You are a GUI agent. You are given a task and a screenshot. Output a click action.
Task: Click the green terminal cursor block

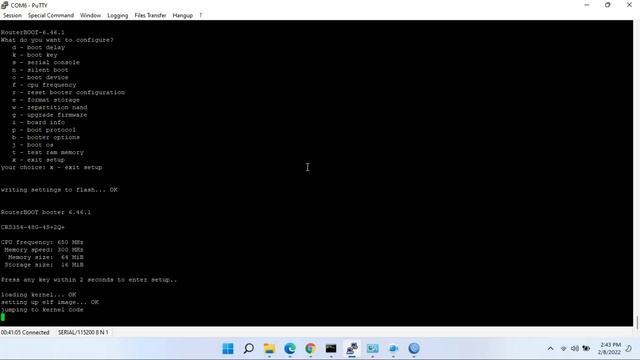[x=3, y=317]
